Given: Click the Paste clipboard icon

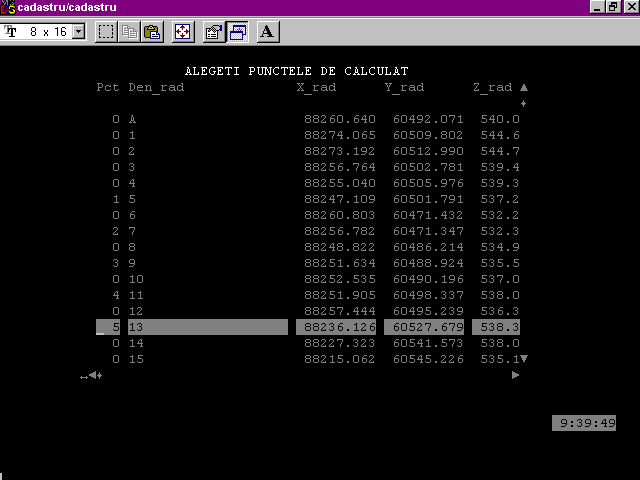Looking at the screenshot, I should click(x=152, y=32).
